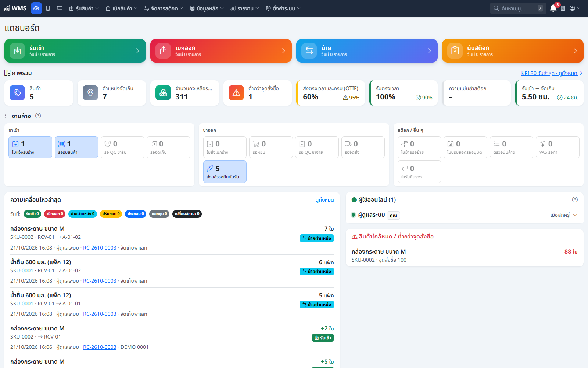Open the mobile device view icon
Screen dimensions: 588x368
(48, 8)
